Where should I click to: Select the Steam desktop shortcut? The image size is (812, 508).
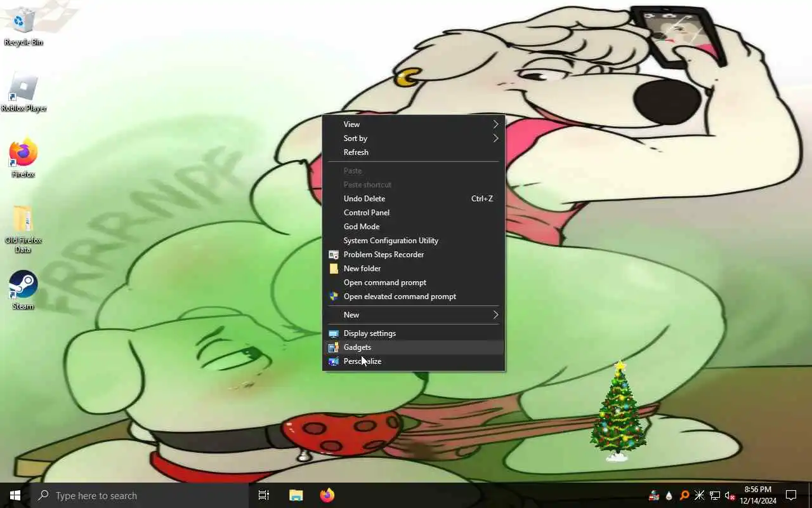[x=23, y=291]
